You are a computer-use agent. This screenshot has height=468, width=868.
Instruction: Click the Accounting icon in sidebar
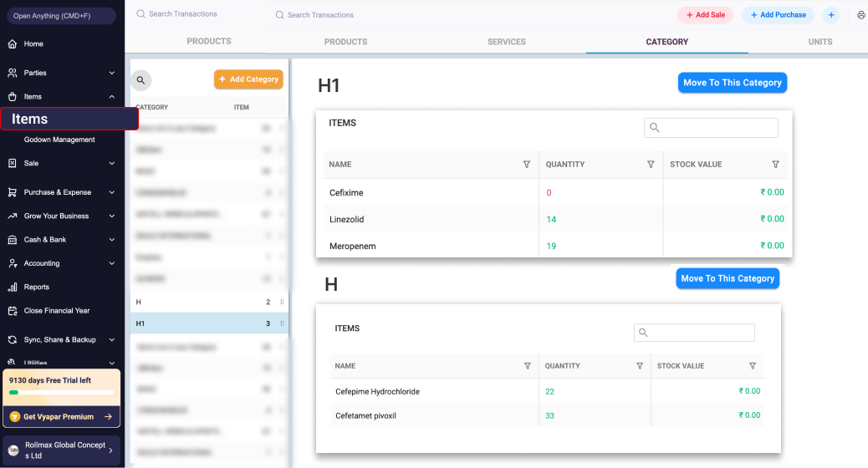13,263
